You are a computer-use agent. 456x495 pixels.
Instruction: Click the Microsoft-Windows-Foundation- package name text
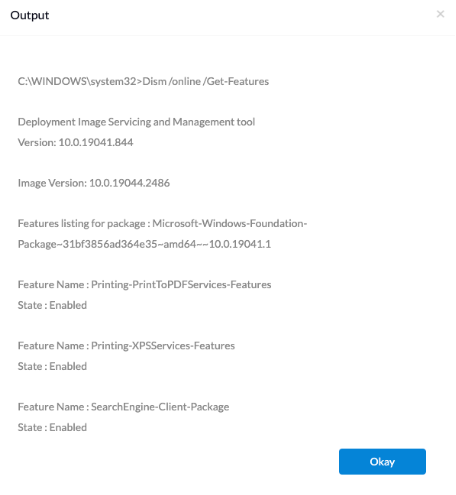(x=230, y=223)
